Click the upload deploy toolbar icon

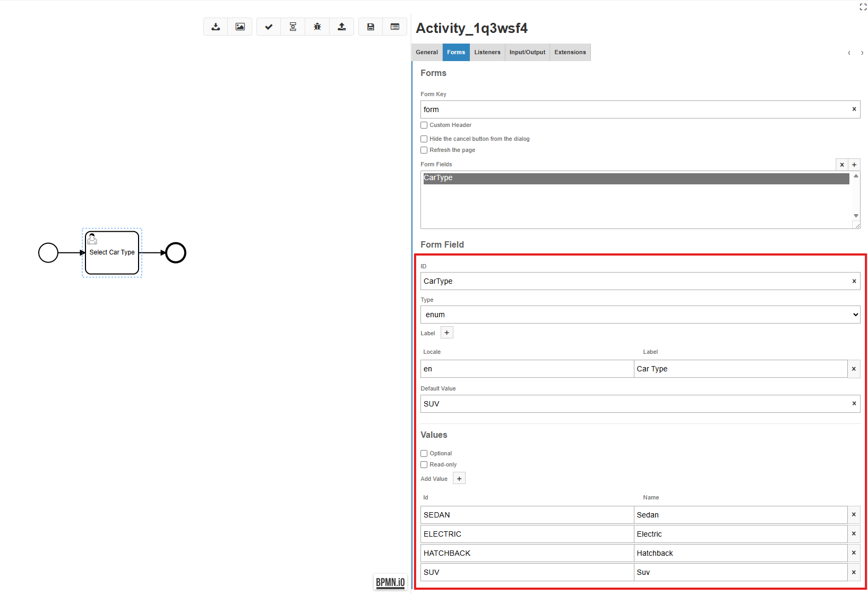pos(342,27)
